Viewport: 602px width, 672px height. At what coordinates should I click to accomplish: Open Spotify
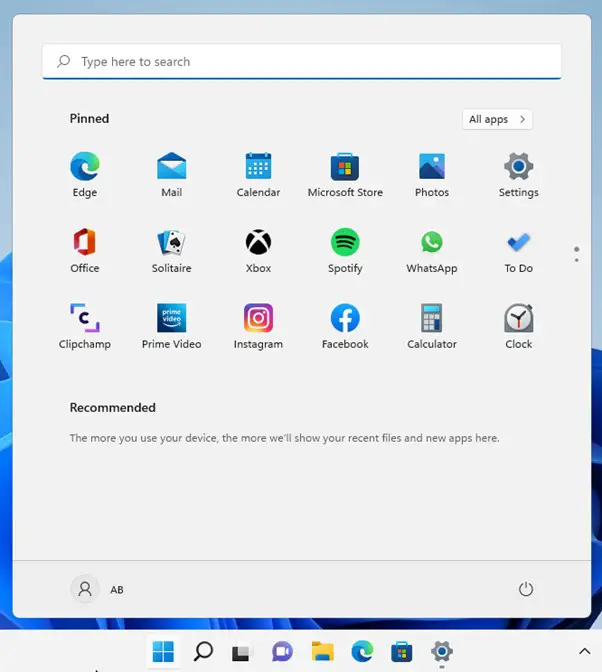(345, 250)
